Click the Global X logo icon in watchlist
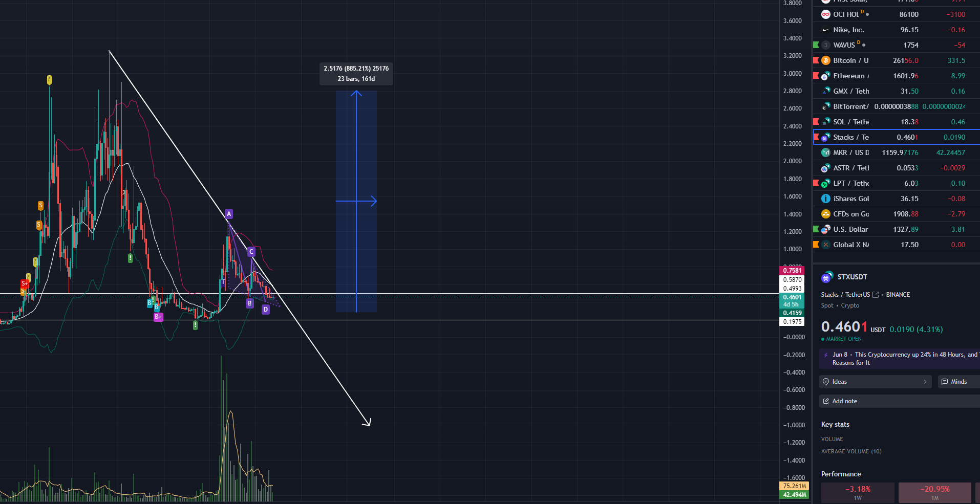 tap(825, 245)
